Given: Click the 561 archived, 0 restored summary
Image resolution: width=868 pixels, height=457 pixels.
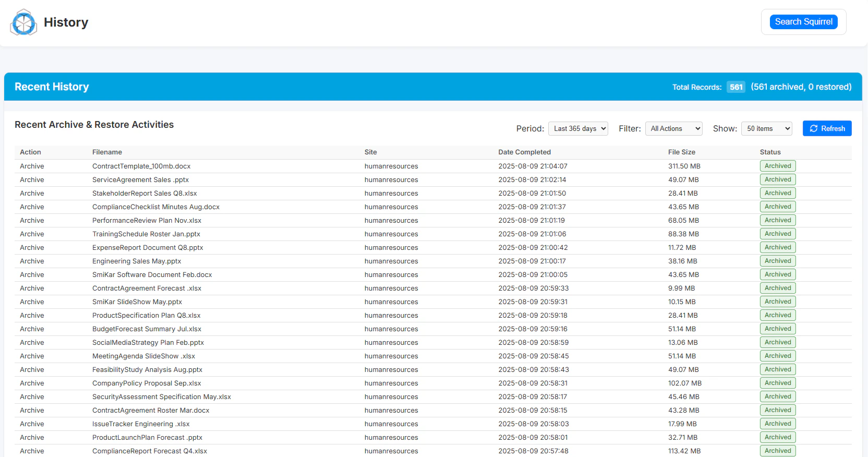Looking at the screenshot, I should click(x=801, y=87).
